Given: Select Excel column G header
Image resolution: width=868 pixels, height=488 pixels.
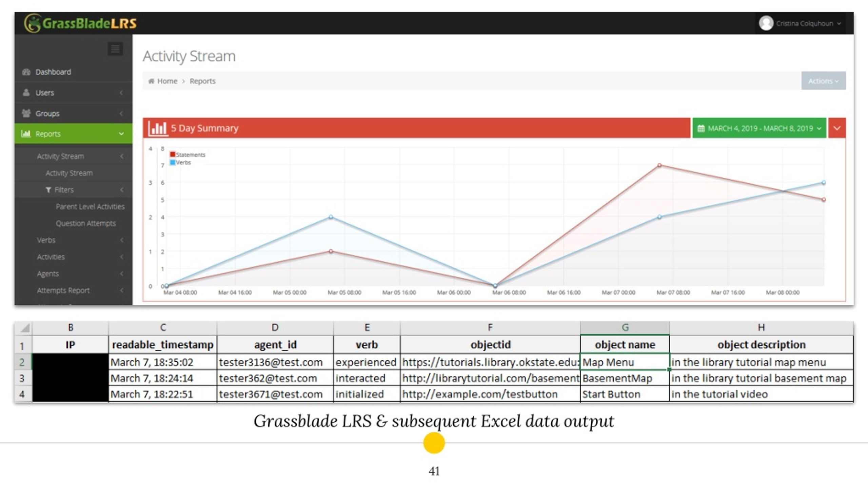Looking at the screenshot, I should 625,328.
